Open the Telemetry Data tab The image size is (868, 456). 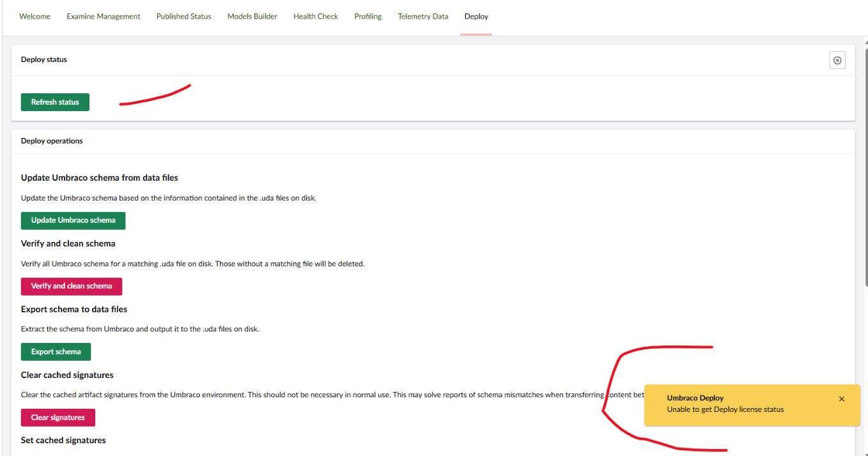[x=423, y=17]
